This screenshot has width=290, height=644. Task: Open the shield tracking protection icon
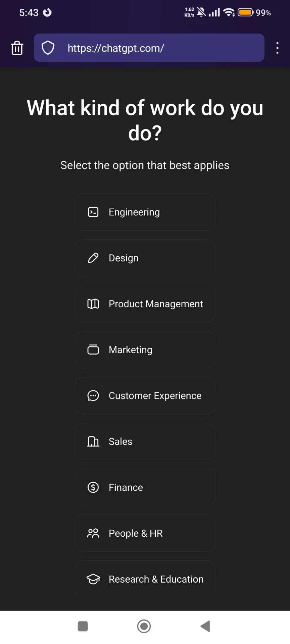coord(48,48)
